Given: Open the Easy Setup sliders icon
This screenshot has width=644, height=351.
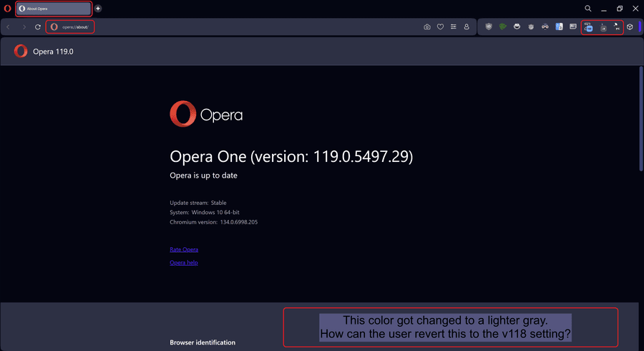Looking at the screenshot, I should tap(454, 27).
